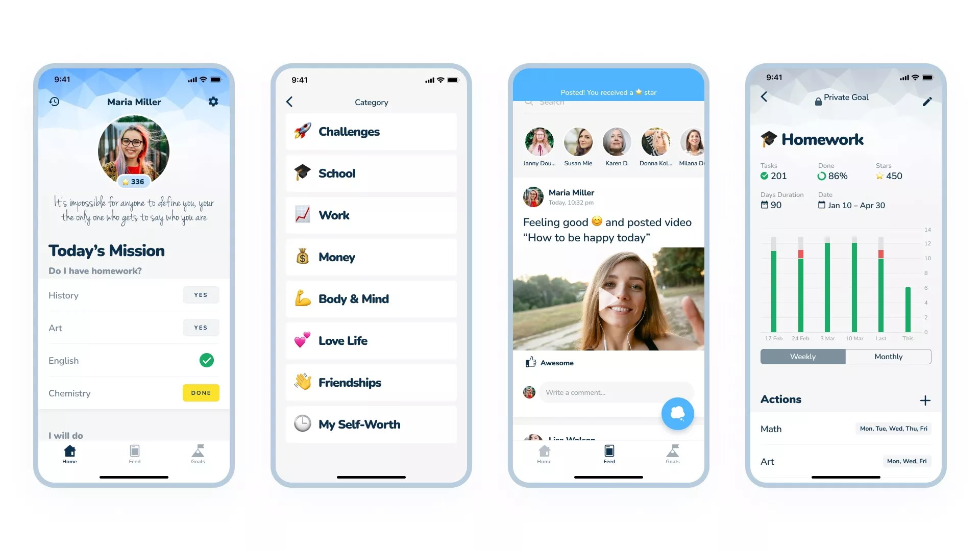Tap the clock My Self-Worth icon

tap(302, 424)
